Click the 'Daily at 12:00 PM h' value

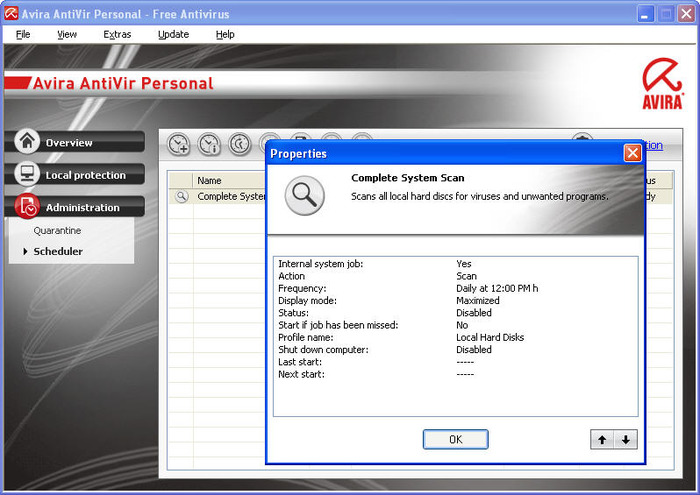pyautogui.click(x=497, y=288)
